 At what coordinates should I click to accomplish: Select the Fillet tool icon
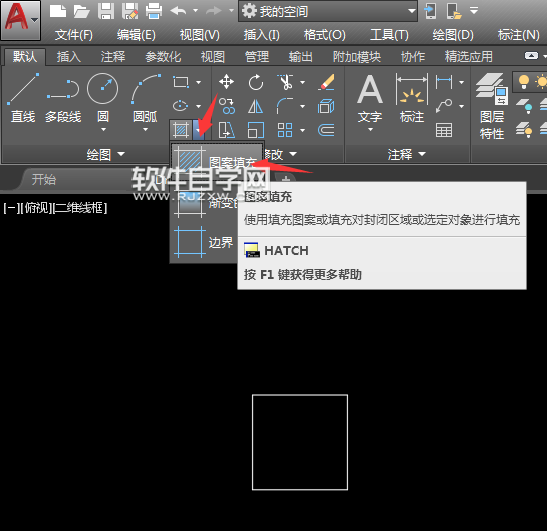coord(285,106)
